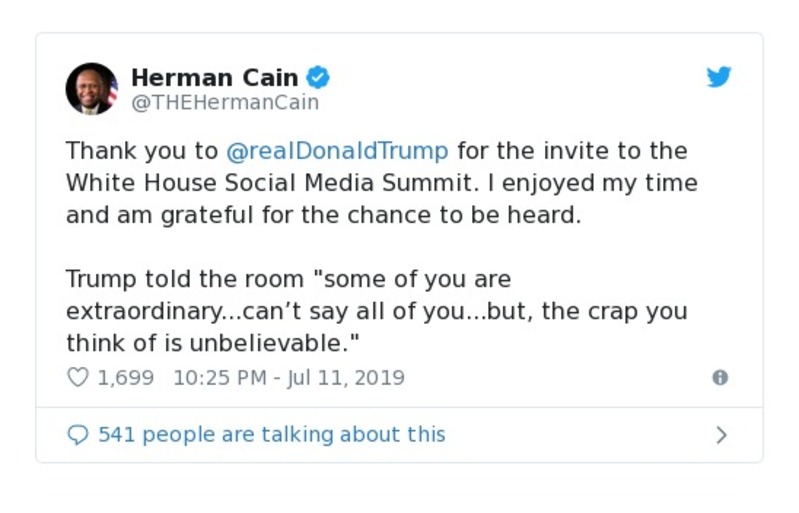Click the Herman Cain display name
Viewport: 799px width, 513px height.
214,77
